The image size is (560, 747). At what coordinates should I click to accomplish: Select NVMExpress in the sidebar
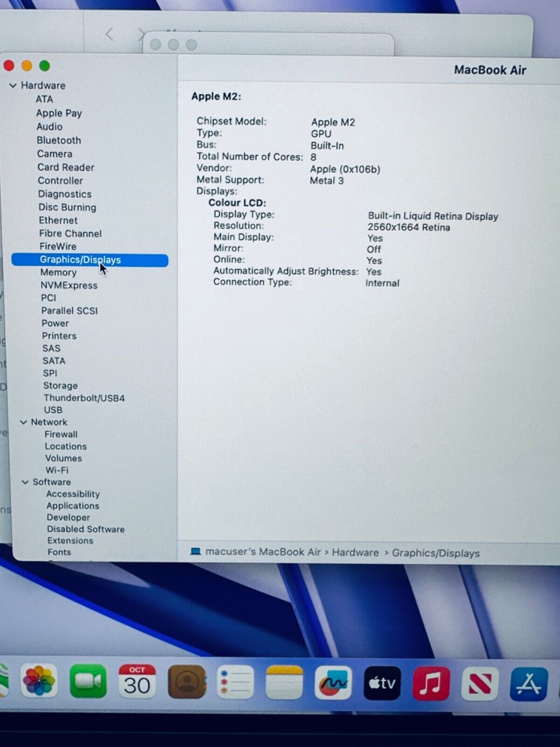click(69, 285)
